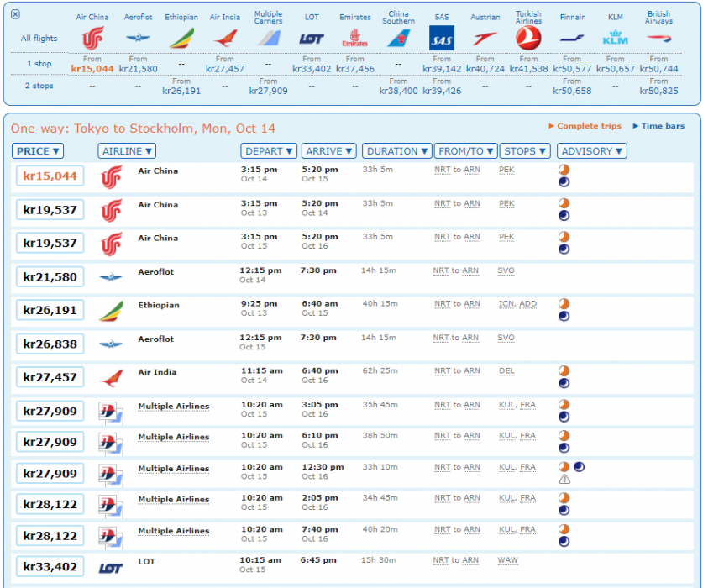
Task: Click Ethiopian logo in kr26,191 row
Action: (x=111, y=312)
